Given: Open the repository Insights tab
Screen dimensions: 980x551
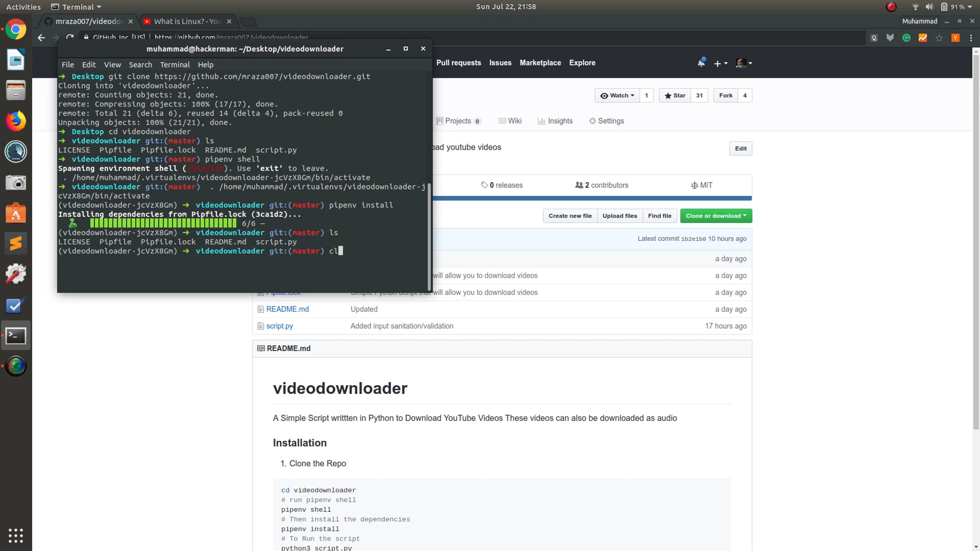Looking at the screenshot, I should [x=555, y=121].
